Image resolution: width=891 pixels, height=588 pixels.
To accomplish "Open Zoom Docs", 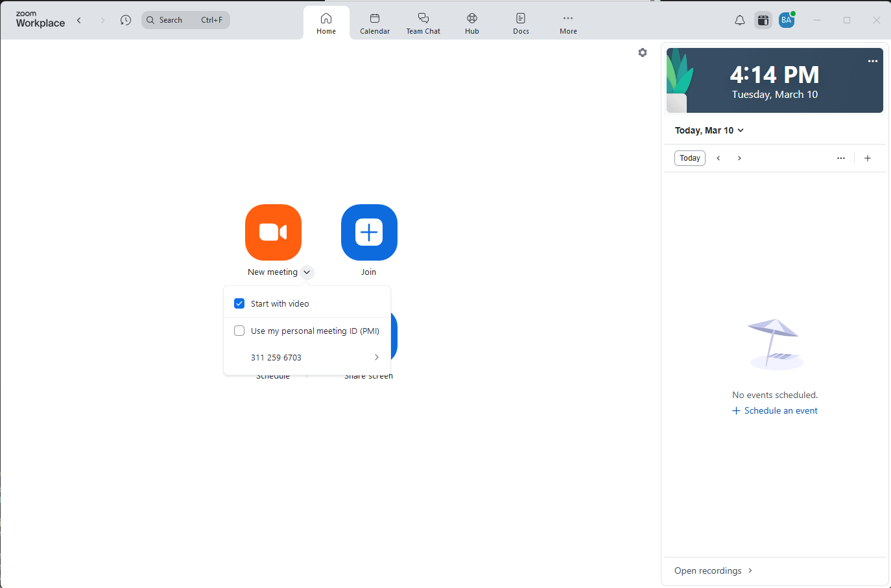I will pyautogui.click(x=520, y=23).
